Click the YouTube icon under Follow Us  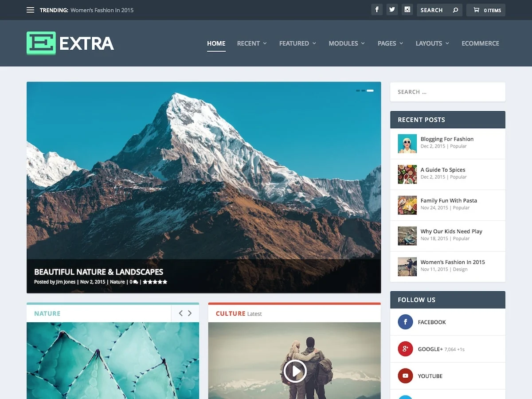(x=405, y=376)
